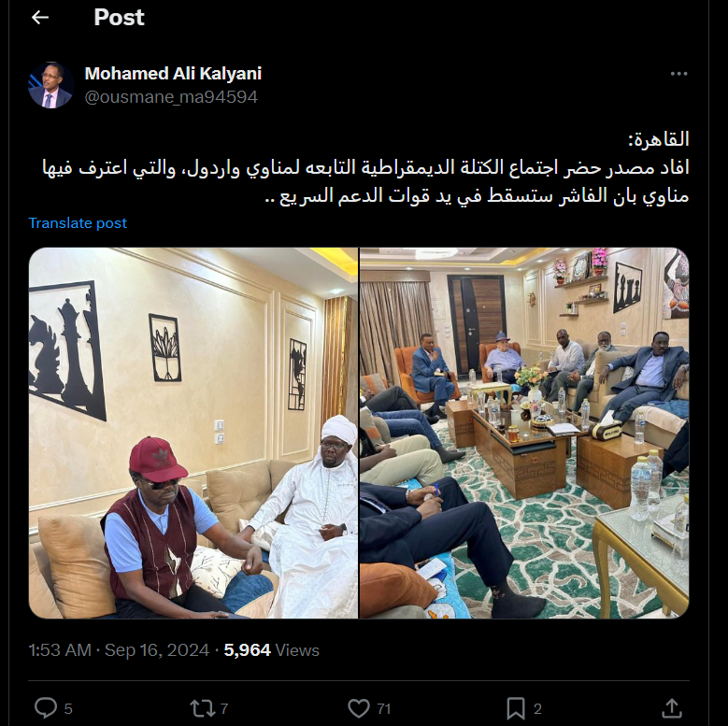Reply using the comment bubble icon
Screen dimensions: 728x726
(46, 708)
